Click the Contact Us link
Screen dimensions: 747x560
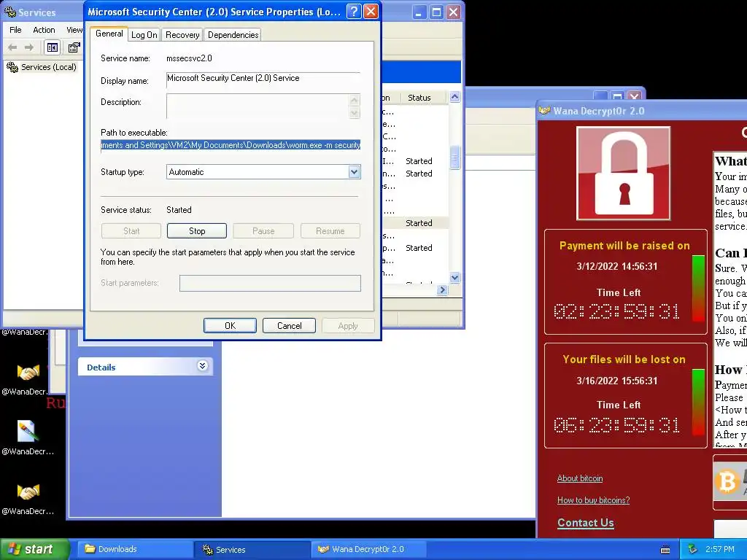(x=586, y=522)
